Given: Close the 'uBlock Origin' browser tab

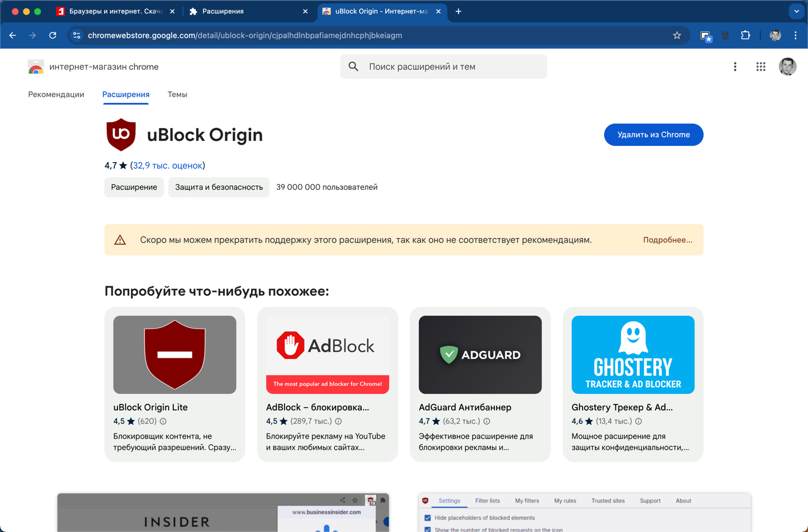Looking at the screenshot, I should tap(438, 11).
